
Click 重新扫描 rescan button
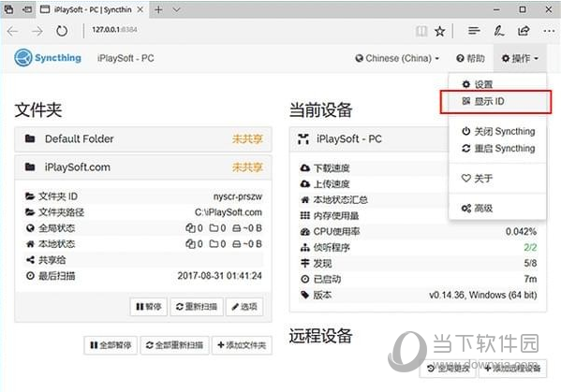(197, 307)
